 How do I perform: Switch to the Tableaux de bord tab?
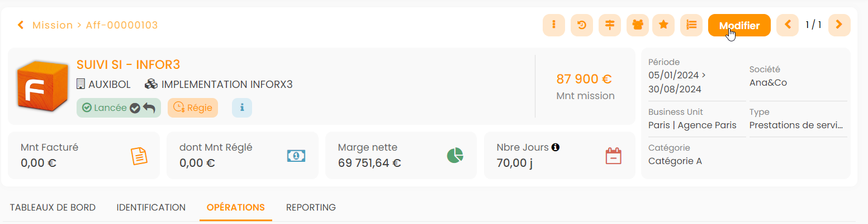53,207
